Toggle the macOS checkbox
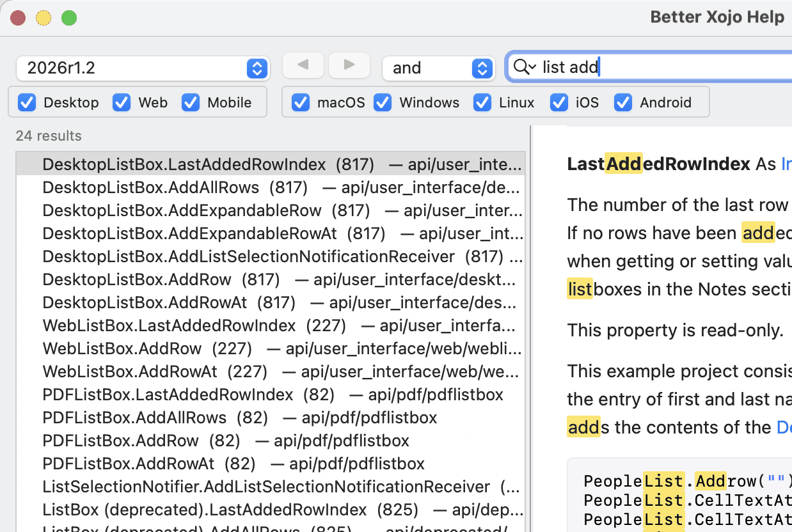The width and height of the screenshot is (792, 532). [x=301, y=102]
